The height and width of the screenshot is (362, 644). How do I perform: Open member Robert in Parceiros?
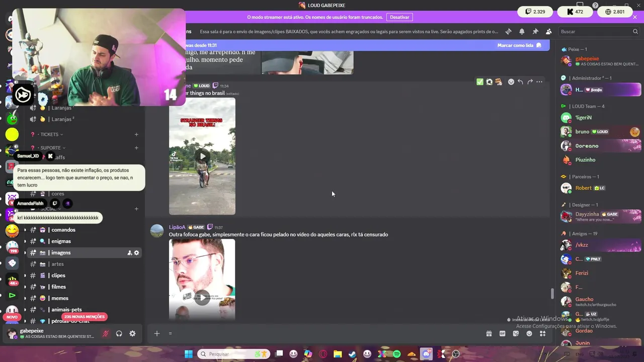pos(600,188)
